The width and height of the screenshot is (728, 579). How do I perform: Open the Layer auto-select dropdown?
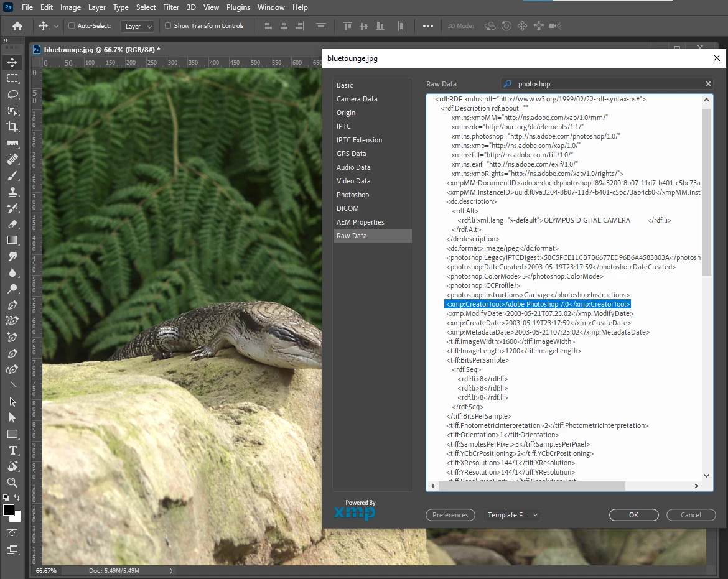(x=137, y=27)
